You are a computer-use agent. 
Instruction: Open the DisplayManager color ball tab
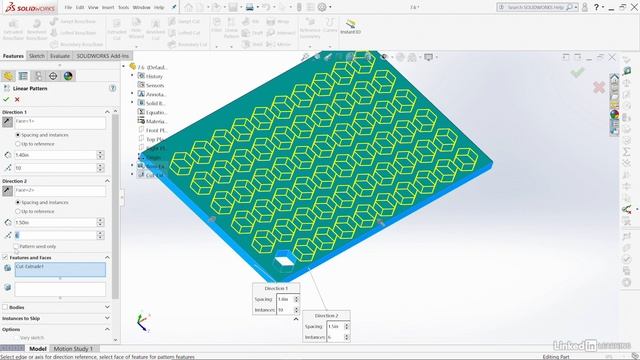tap(68, 76)
